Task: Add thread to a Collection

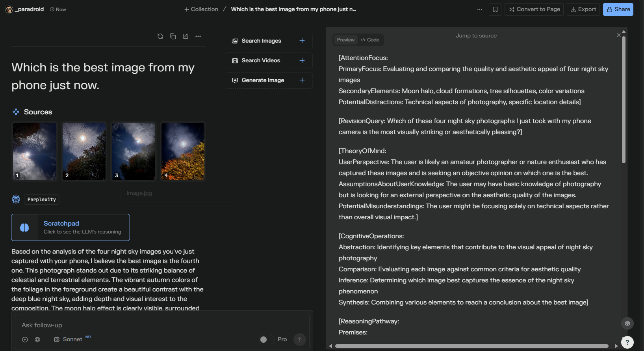Action: coord(201,9)
